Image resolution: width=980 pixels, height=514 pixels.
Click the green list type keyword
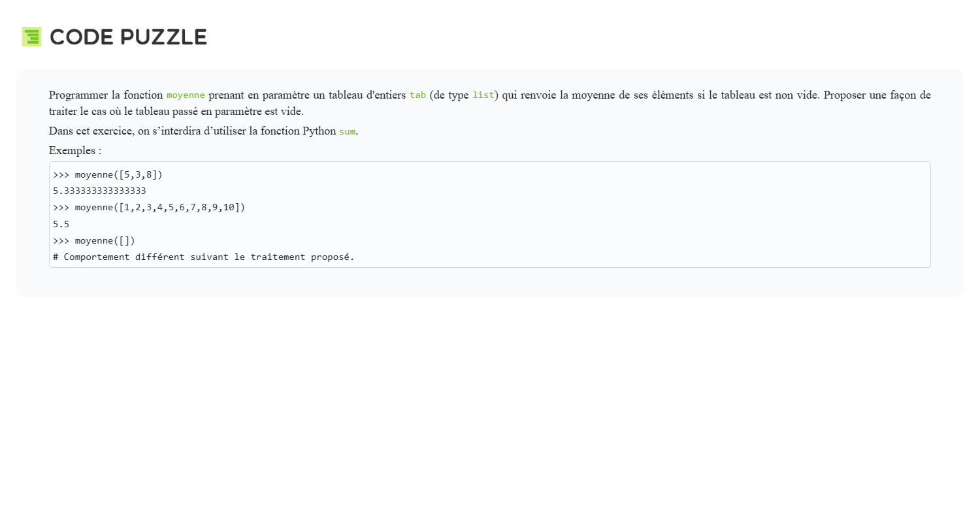(x=483, y=95)
